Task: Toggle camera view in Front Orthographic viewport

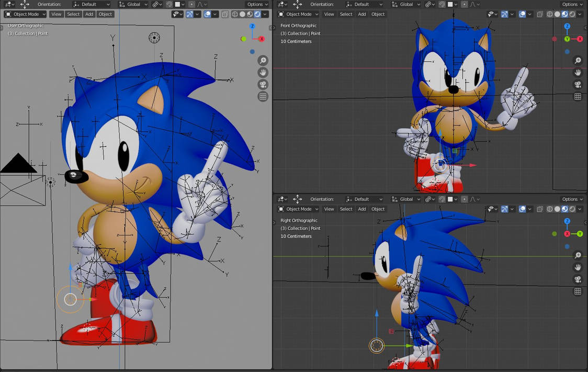Action: point(578,84)
